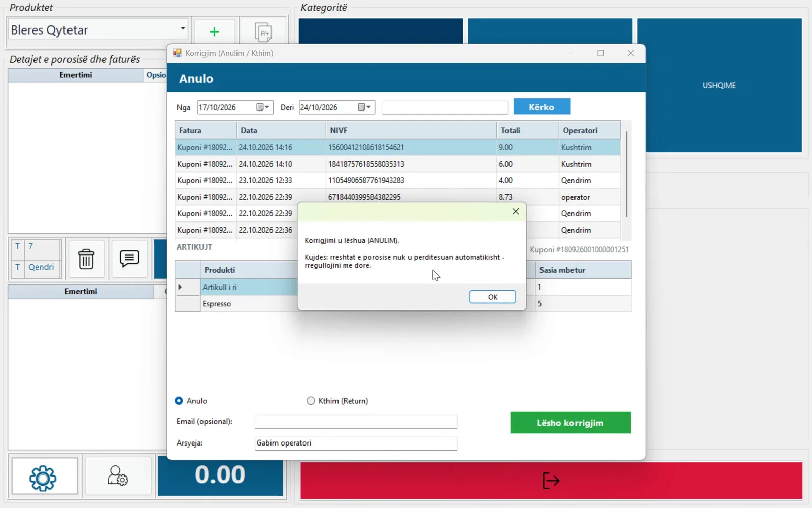The width and height of the screenshot is (812, 508).
Task: Click the invoice list vertical scrollbar
Action: (626, 174)
